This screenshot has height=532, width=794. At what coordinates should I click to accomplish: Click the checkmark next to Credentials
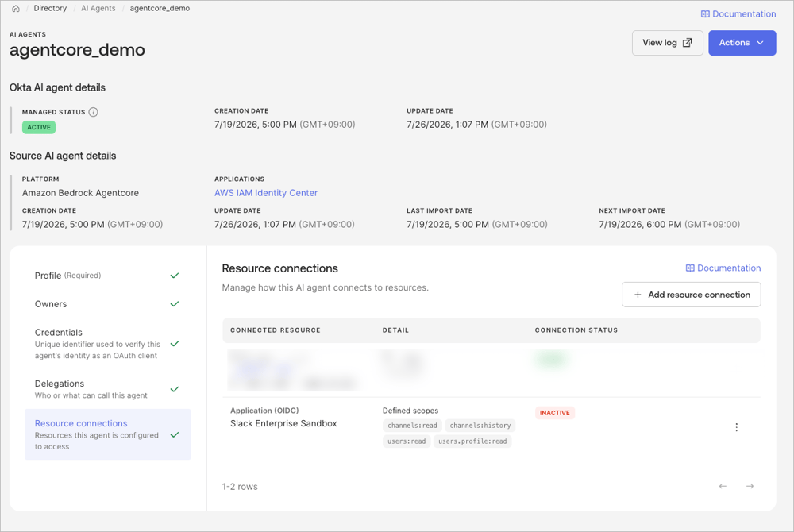175,344
